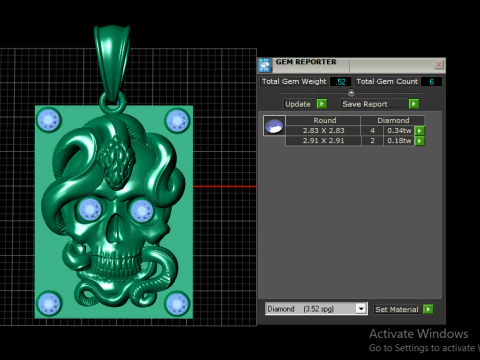The image size is (480, 360).
Task: Click the Total Gem Weight value field
Action: tap(340, 82)
